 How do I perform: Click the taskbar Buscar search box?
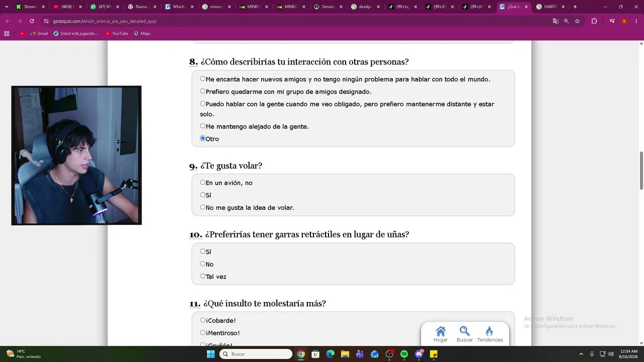[257, 354]
